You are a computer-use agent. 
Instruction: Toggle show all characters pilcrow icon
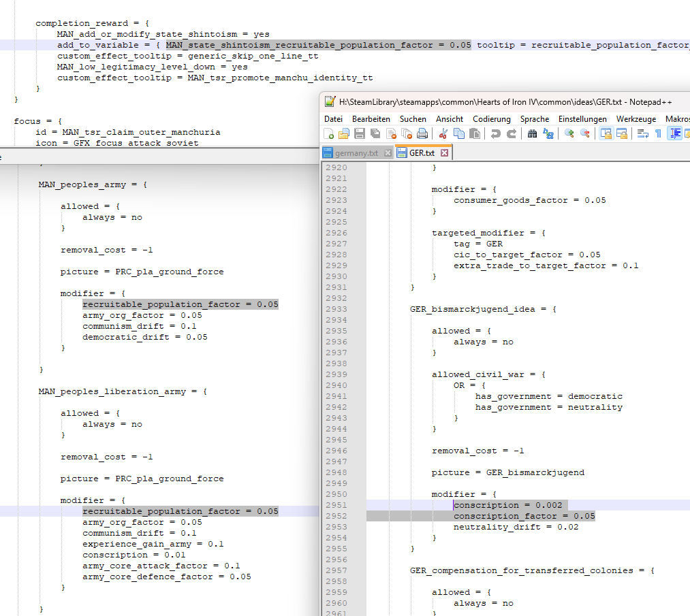(658, 133)
